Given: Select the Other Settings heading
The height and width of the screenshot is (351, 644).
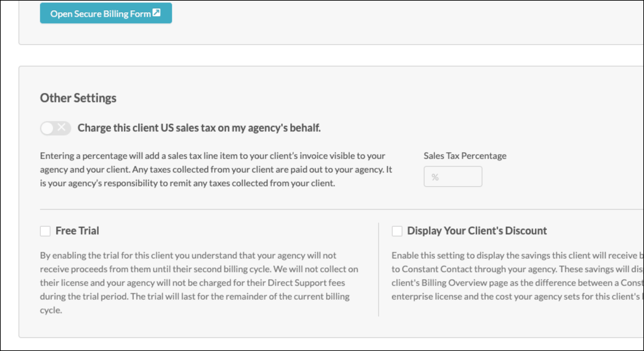Looking at the screenshot, I should pyautogui.click(x=78, y=98).
